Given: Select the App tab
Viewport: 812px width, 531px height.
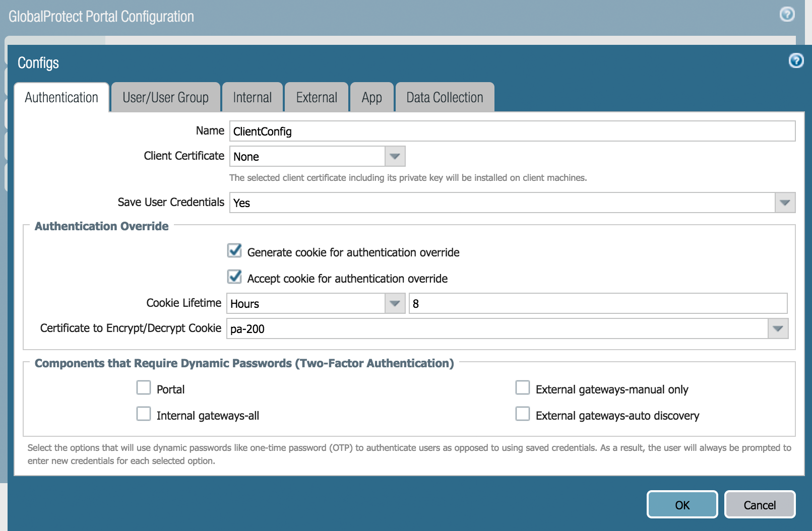Looking at the screenshot, I should coord(372,97).
